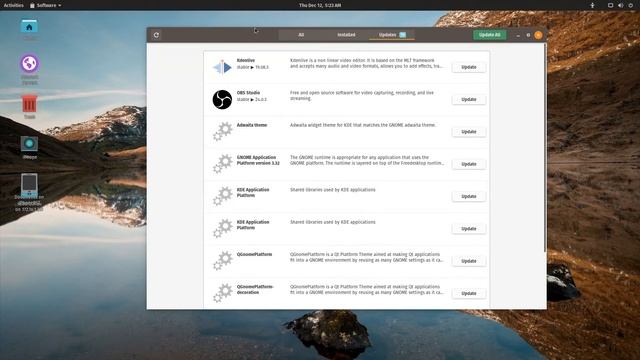Open the accessibility menu icon in top bar
Image resolution: width=640 pixels, height=360 pixels.
592,5
